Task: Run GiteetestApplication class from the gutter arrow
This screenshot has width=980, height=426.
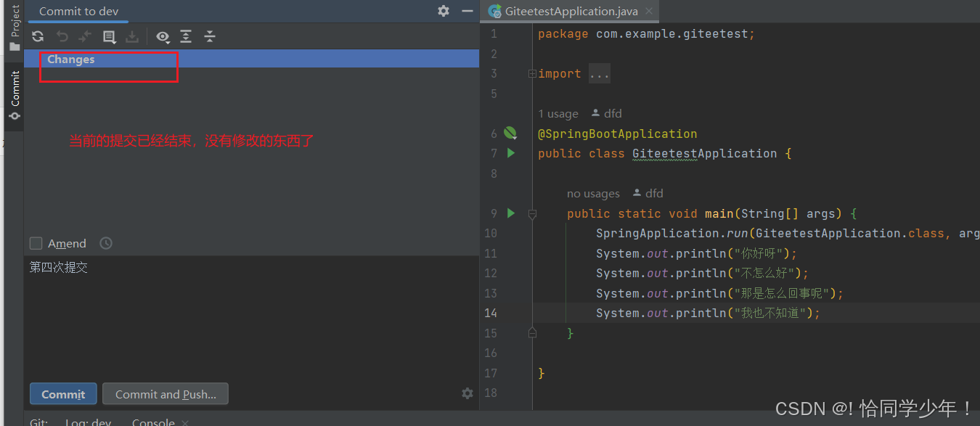Action: (x=511, y=153)
